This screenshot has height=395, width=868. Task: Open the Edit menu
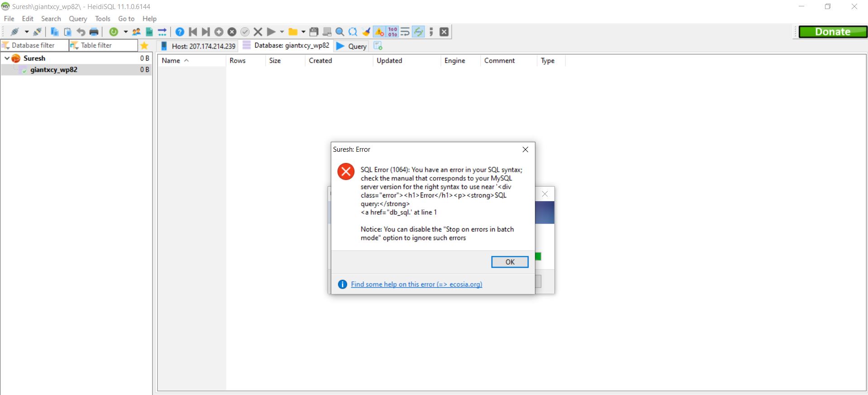tap(28, 19)
